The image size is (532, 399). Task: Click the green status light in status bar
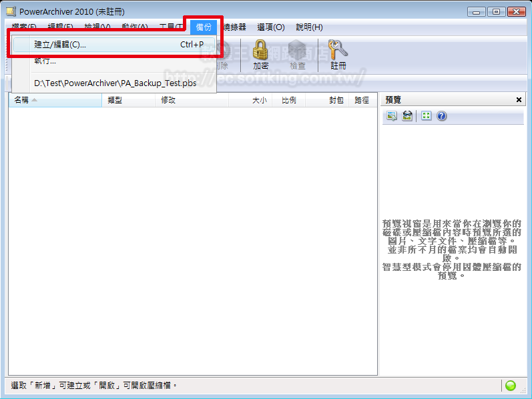511,386
